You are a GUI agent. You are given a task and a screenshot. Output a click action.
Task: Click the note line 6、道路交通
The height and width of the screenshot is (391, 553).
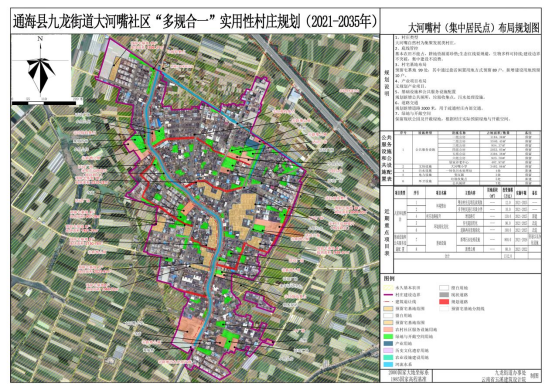tap(406, 103)
